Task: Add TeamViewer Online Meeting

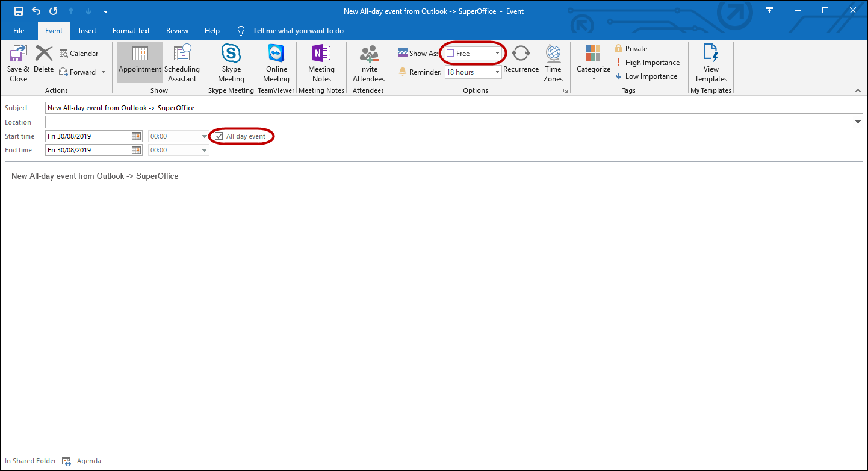Action: [x=276, y=63]
